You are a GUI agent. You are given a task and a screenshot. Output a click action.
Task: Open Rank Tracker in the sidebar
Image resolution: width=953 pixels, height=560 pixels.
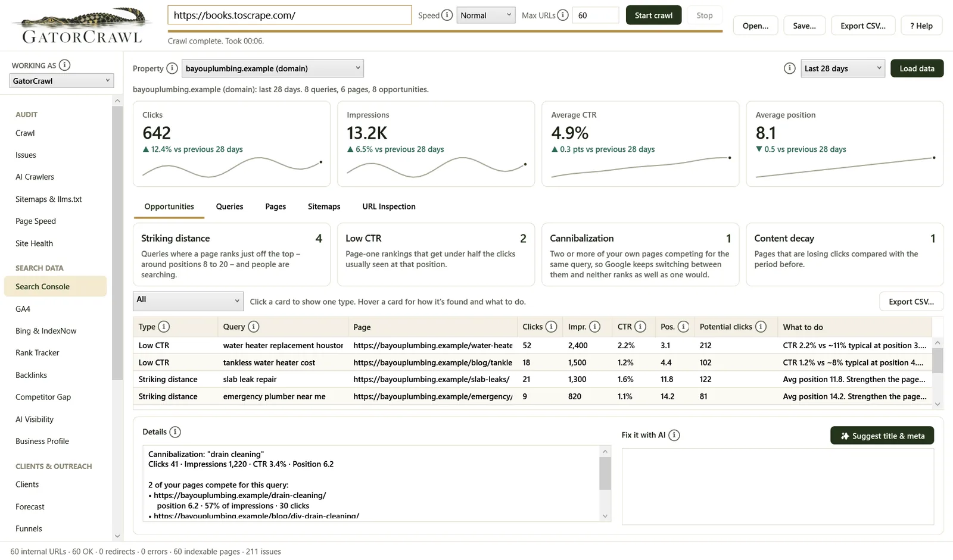tap(38, 353)
